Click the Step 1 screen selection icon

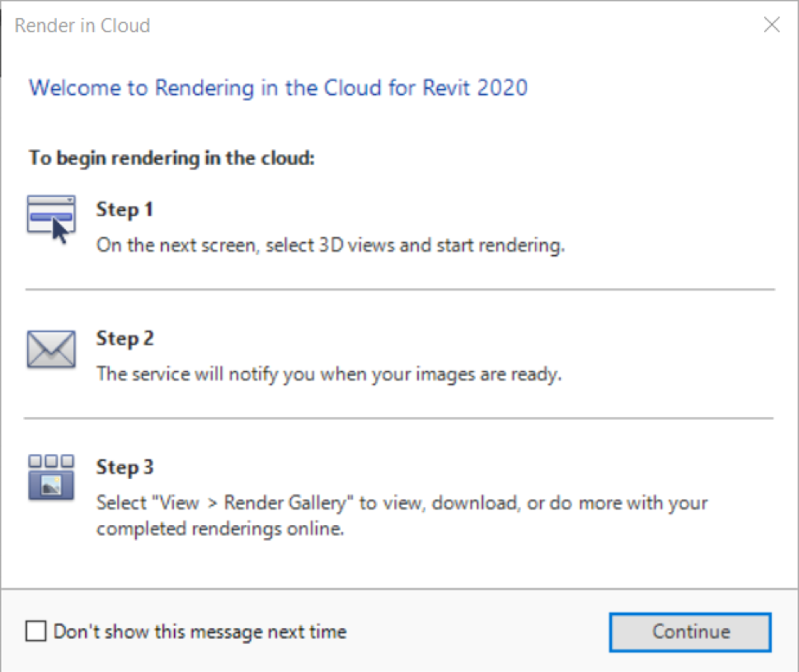pos(51,219)
